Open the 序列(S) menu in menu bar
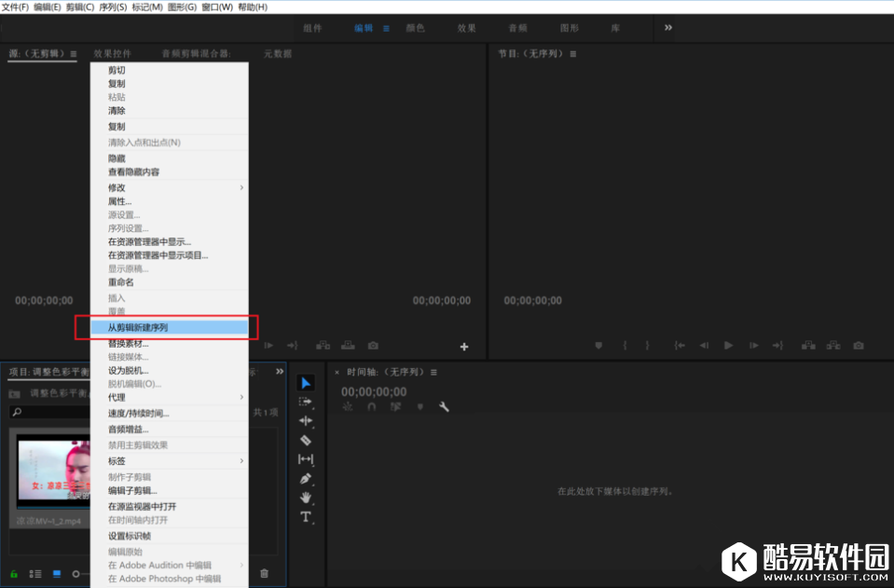The width and height of the screenshot is (894, 588). pos(113,7)
